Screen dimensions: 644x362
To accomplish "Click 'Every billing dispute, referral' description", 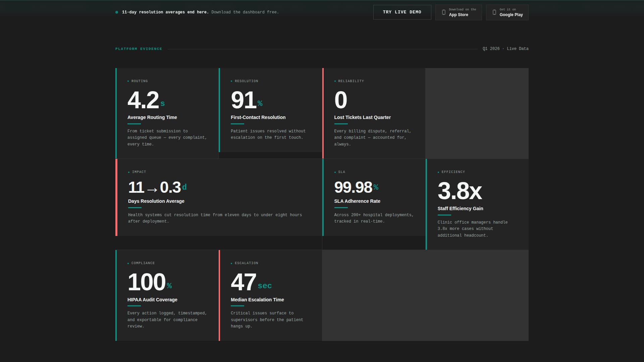I will coord(373,138).
